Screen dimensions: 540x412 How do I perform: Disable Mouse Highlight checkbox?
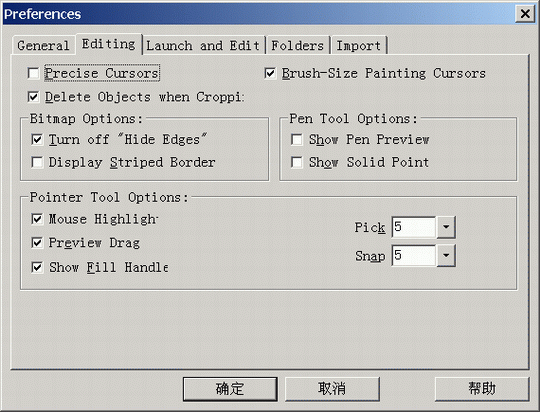click(x=37, y=219)
